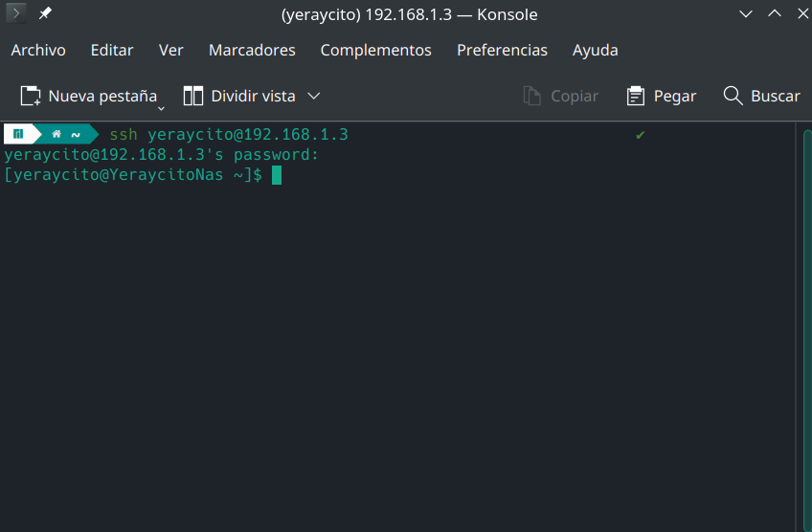This screenshot has width=812, height=532.
Task: Expand the Nueva pestaña dropdown arrow
Action: (x=161, y=108)
